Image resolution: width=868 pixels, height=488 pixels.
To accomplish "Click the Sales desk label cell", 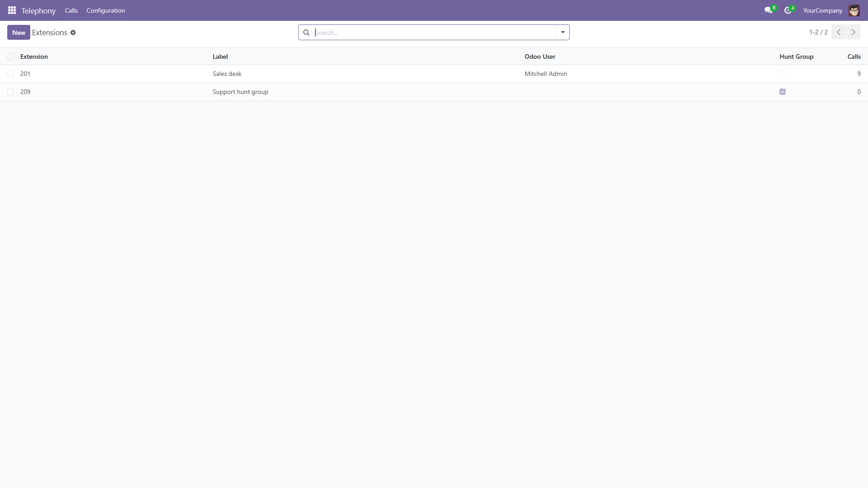I will pos(227,74).
